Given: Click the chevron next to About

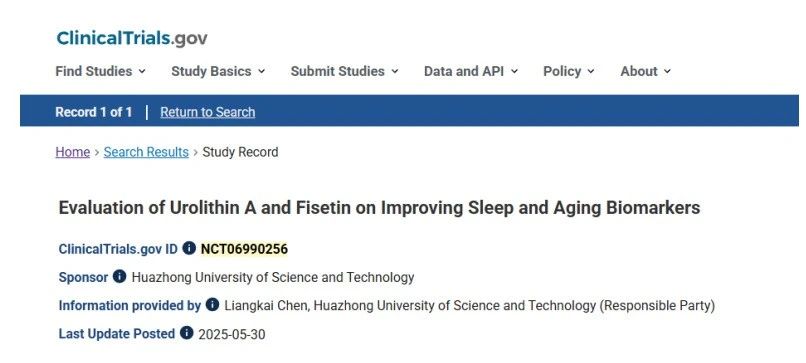Looking at the screenshot, I should tap(667, 71).
